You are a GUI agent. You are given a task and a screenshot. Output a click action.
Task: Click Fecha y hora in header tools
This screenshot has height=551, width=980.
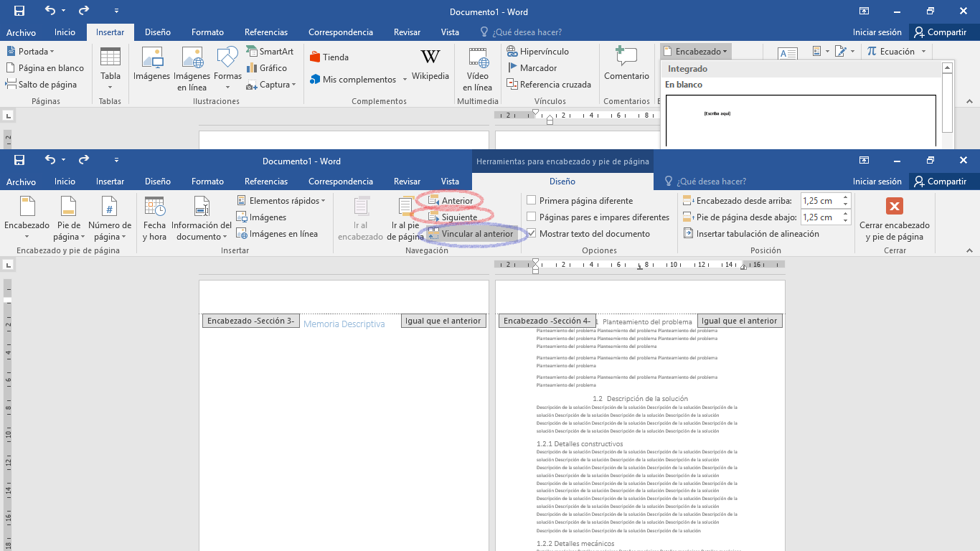154,219
